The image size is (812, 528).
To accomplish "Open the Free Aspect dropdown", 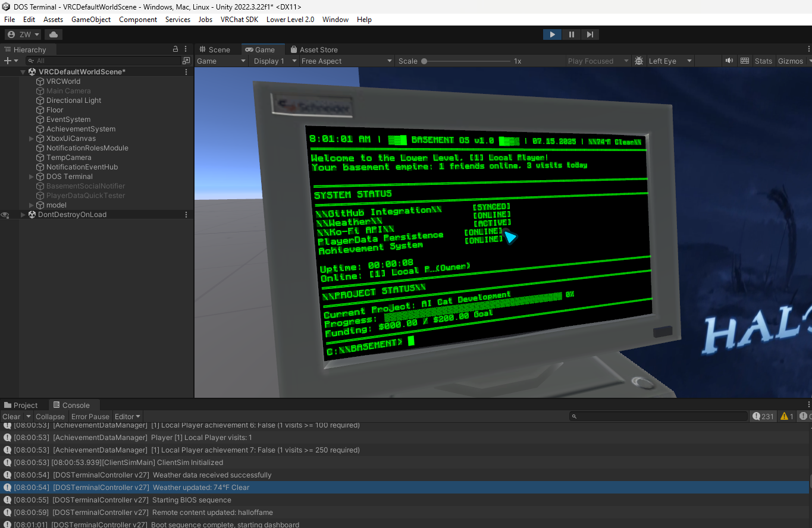I will (x=346, y=61).
